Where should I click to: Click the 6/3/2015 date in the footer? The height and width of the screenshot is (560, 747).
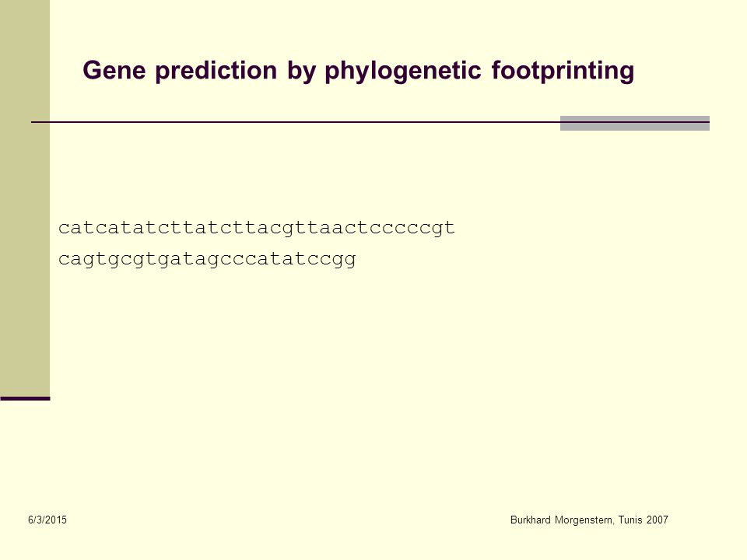(47, 520)
